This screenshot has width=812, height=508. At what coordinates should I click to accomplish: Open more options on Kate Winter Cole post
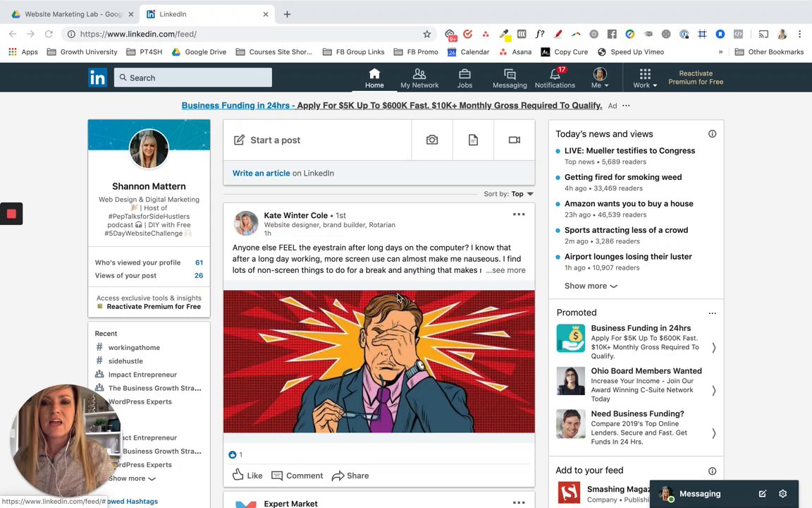coord(519,214)
